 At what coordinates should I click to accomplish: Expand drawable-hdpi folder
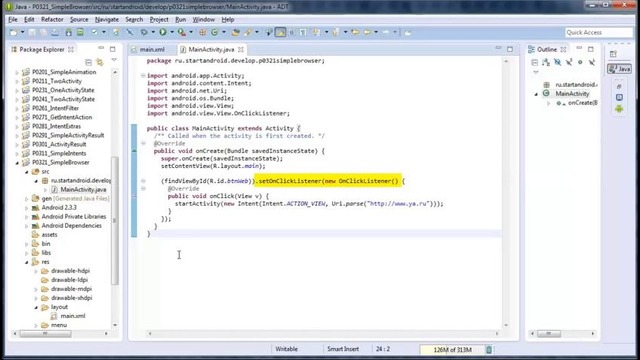(x=36, y=271)
